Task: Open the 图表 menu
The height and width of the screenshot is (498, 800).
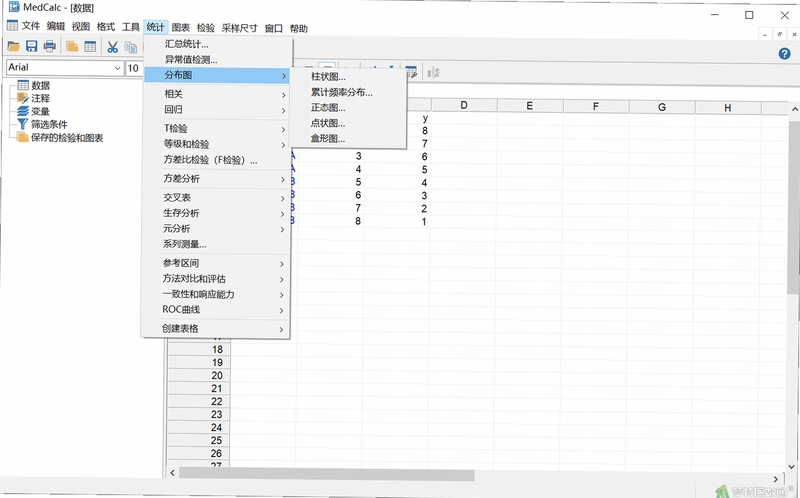Action: (181, 28)
